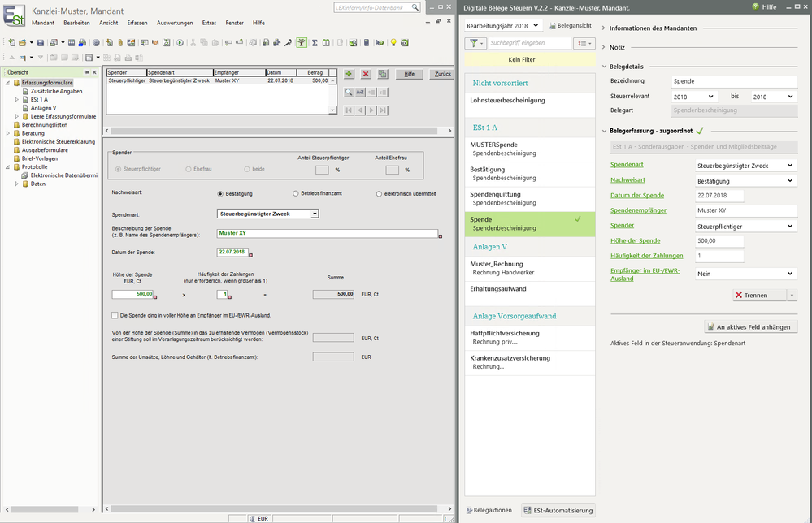
Task: Click the Trennen button
Action: point(756,296)
